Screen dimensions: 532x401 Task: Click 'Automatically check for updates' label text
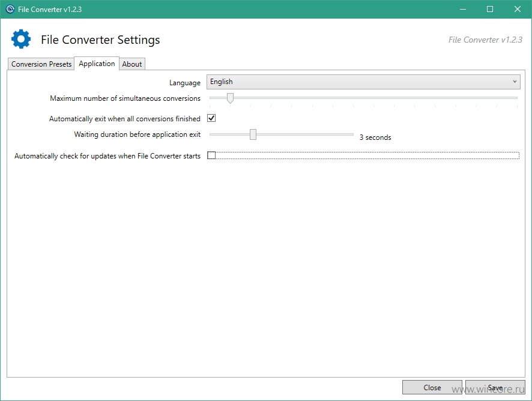pos(107,156)
